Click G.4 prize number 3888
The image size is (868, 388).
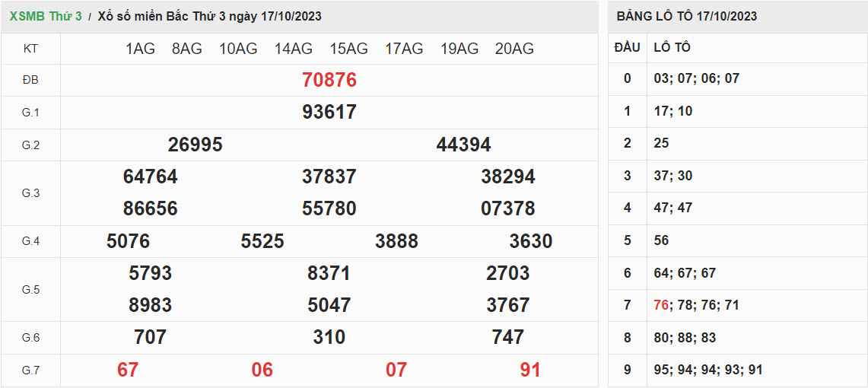pos(396,241)
